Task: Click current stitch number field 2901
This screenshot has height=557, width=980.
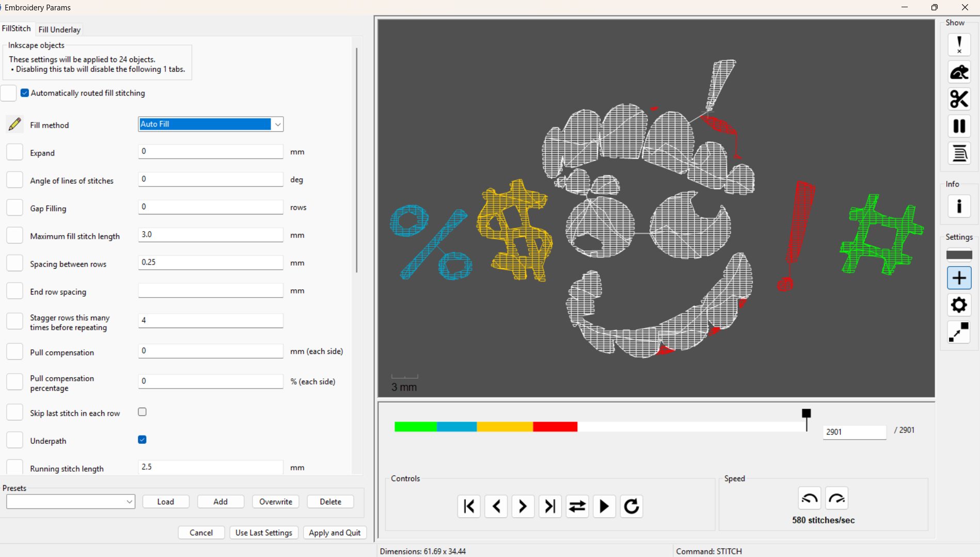Action: (855, 432)
